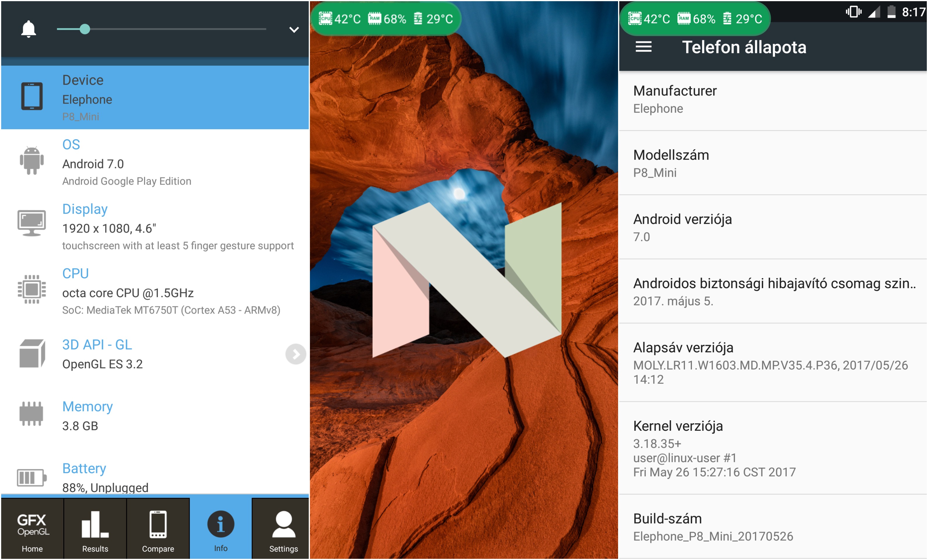928x560 pixels.
Task: Switch to the Results tab
Action: point(95,529)
